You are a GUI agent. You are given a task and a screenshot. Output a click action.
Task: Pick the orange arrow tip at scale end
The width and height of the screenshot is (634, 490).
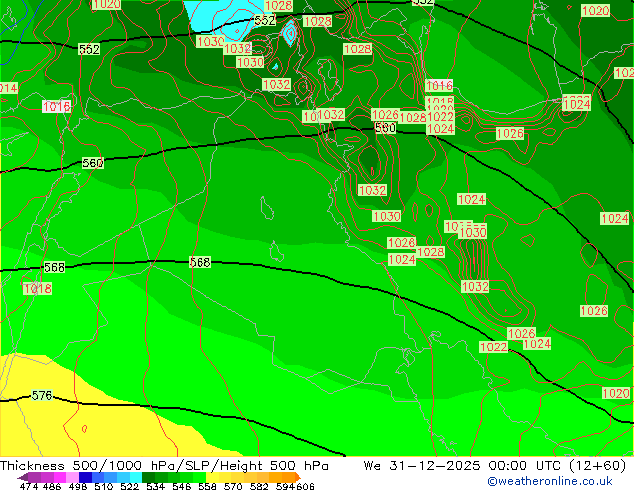pos(298,477)
